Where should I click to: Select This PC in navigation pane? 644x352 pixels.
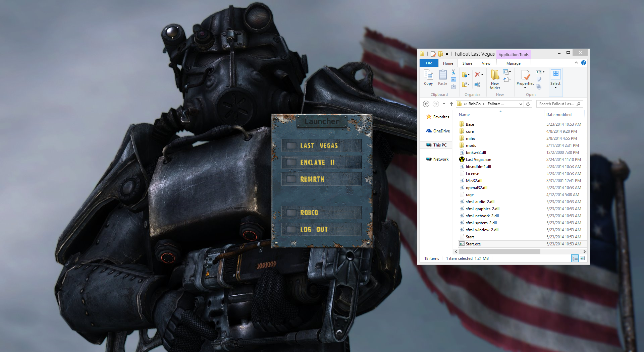click(x=436, y=145)
